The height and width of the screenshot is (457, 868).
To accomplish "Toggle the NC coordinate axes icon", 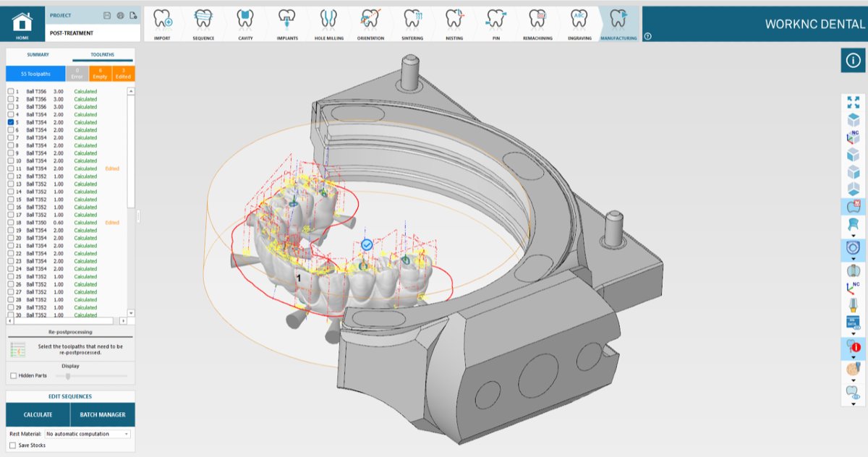I will pos(854,289).
